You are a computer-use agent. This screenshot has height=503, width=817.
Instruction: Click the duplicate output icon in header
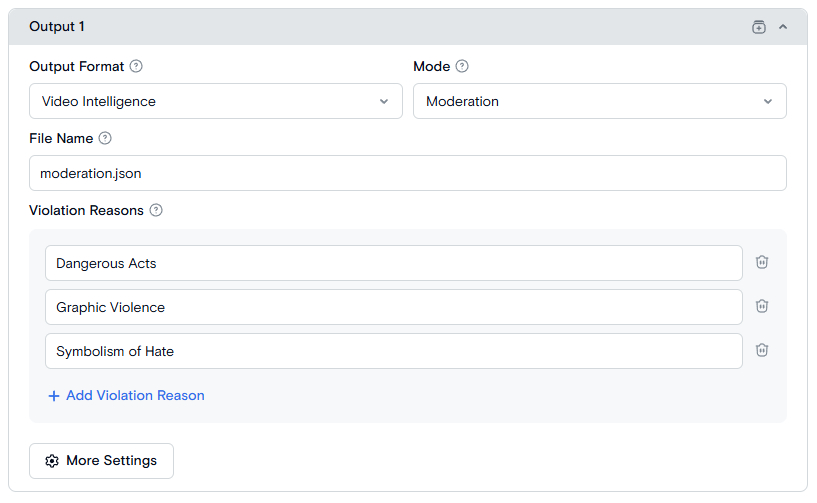click(758, 27)
